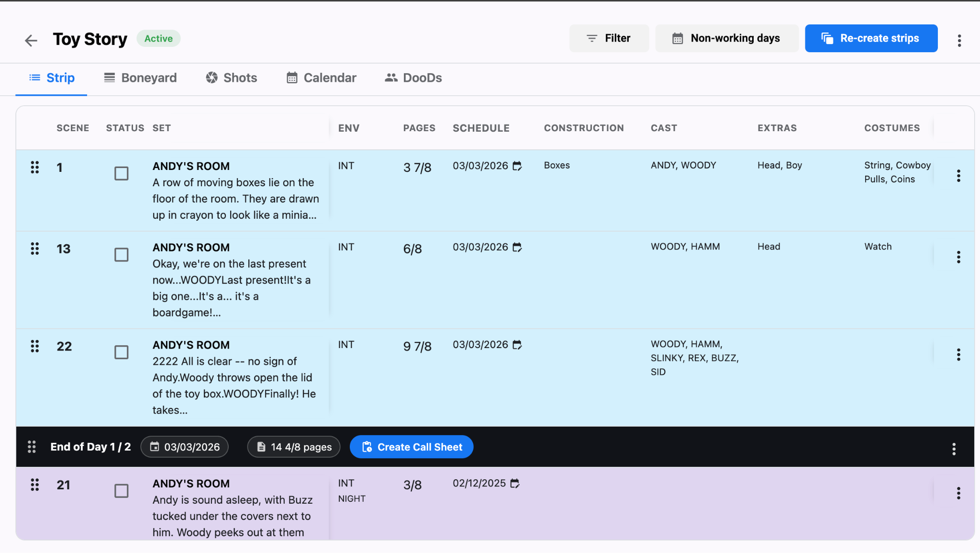Viewport: 980px width, 553px height.
Task: Click the '9 7/8' pages value
Action: click(417, 346)
